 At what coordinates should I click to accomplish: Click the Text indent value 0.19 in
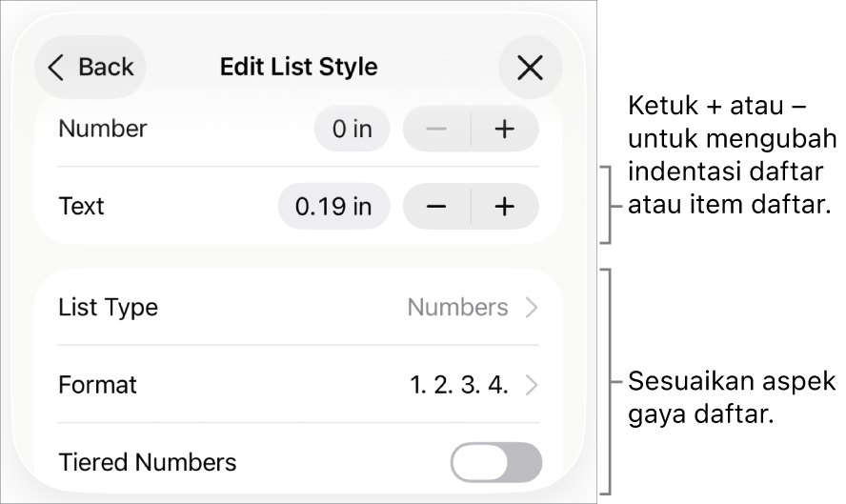pyautogui.click(x=333, y=207)
